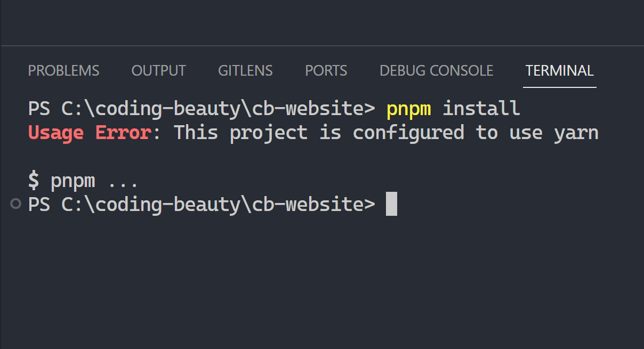
Task: Click the word install in the command
Action: (x=481, y=109)
